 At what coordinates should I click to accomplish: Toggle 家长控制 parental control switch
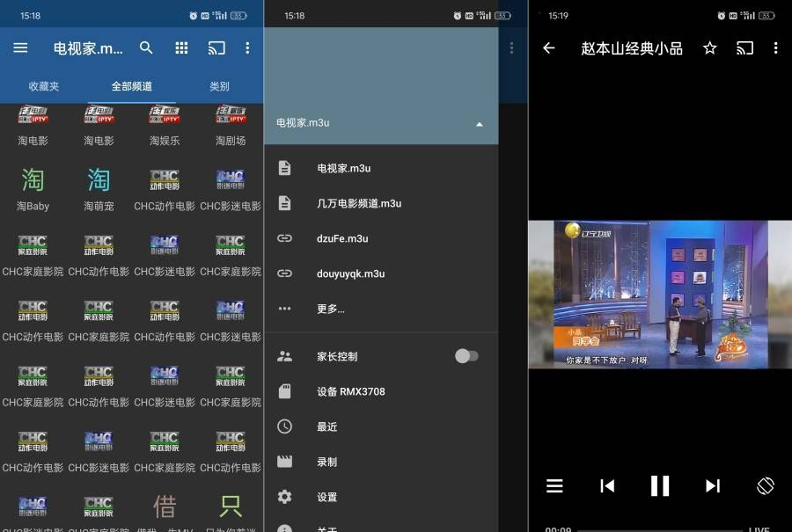tap(466, 356)
